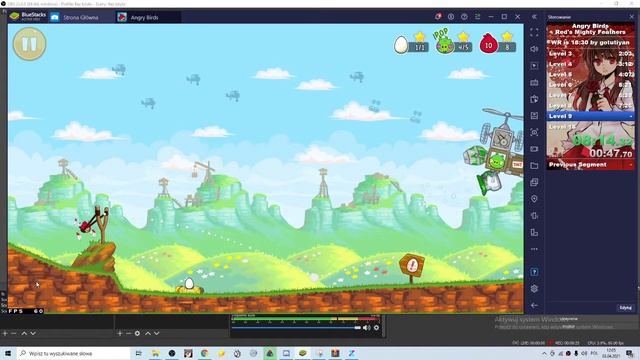Click the Windows search box

pyautogui.click(x=73, y=353)
